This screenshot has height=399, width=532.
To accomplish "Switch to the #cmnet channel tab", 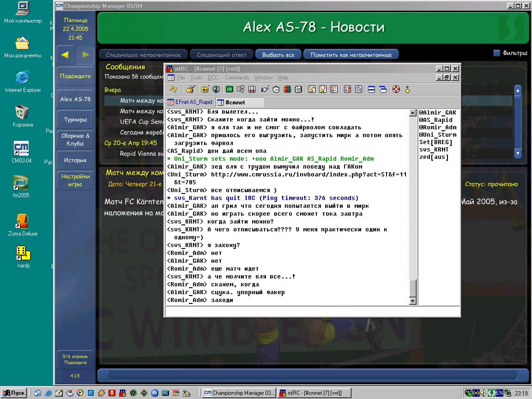I will 239,102.
